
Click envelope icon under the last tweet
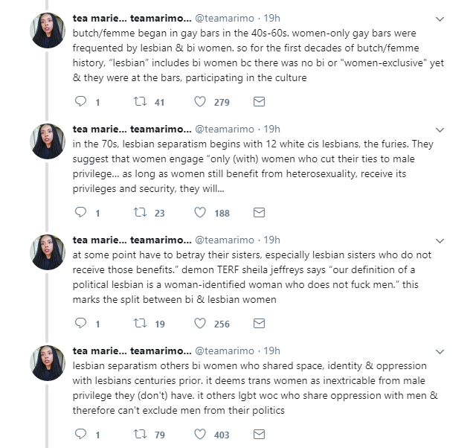pyautogui.click(x=259, y=434)
